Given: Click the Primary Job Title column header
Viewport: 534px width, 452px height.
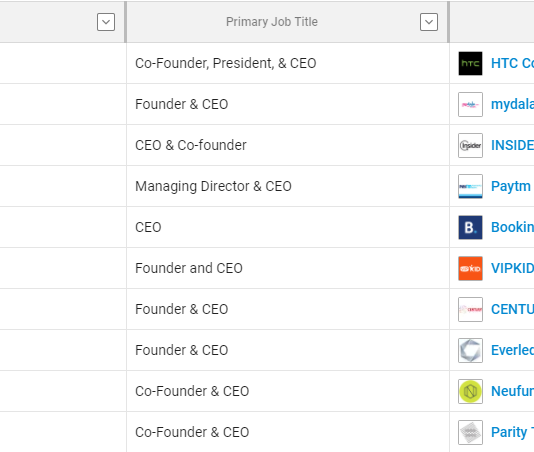Looking at the screenshot, I should click(272, 22).
